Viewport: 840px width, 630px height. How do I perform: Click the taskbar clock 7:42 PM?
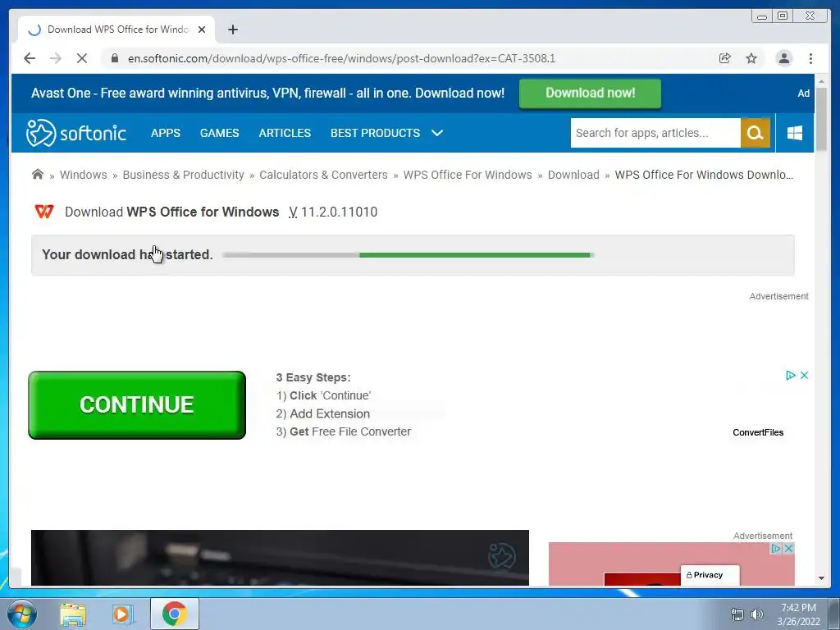click(798, 608)
